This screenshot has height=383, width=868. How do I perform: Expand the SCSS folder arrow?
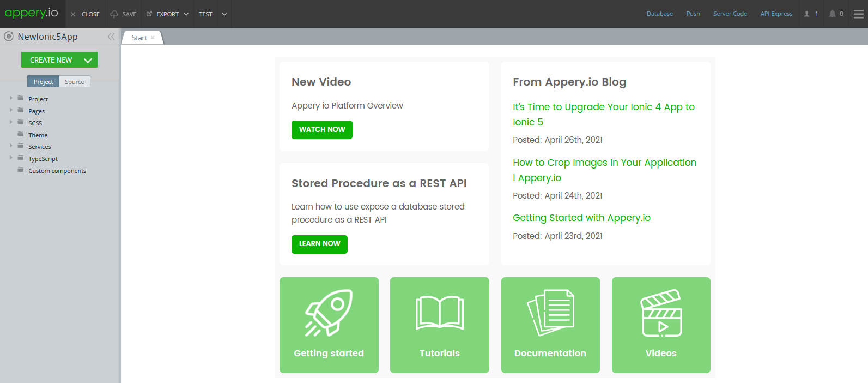[x=11, y=122]
